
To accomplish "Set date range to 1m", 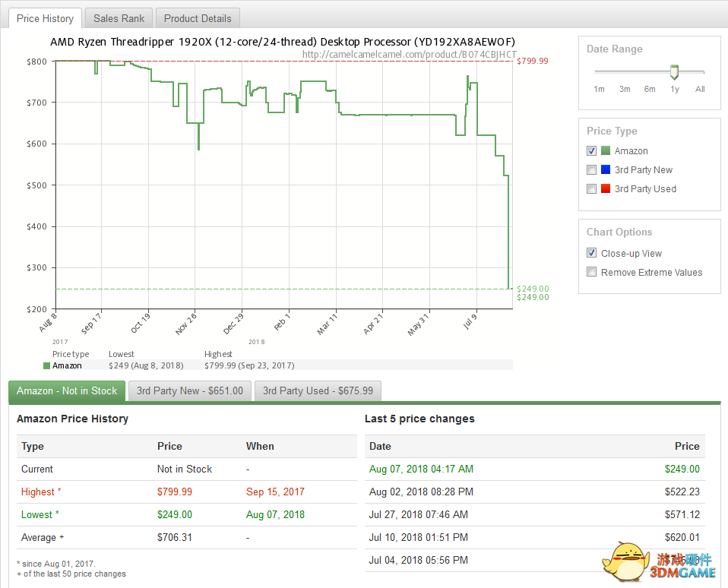I will click(x=599, y=89).
